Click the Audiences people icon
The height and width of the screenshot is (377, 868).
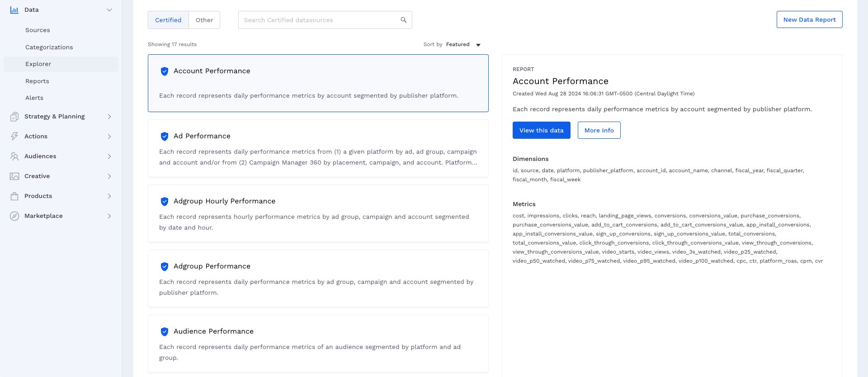14,156
